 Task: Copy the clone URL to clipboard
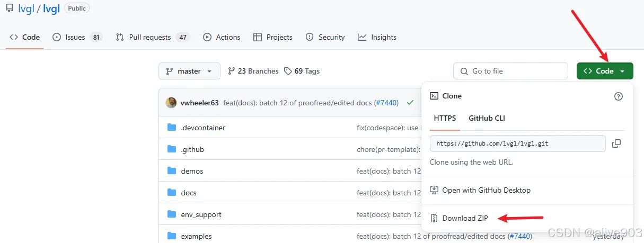pyautogui.click(x=616, y=143)
